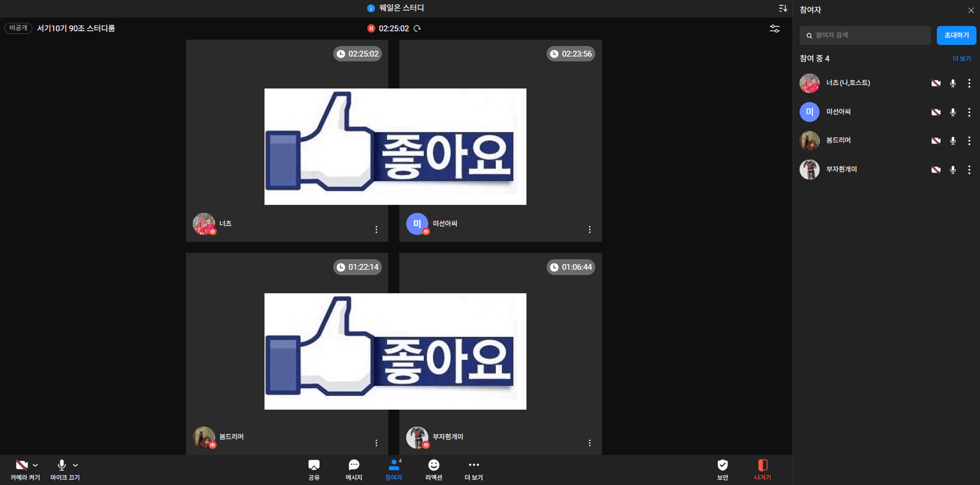The width and height of the screenshot is (980, 485).
Task: Click 미선아씨 avatar on video tile
Action: click(x=417, y=224)
